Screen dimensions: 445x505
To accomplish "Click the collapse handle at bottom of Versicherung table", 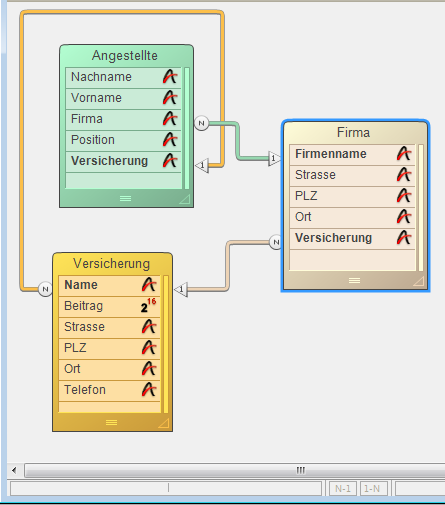I will pyautogui.click(x=111, y=423).
